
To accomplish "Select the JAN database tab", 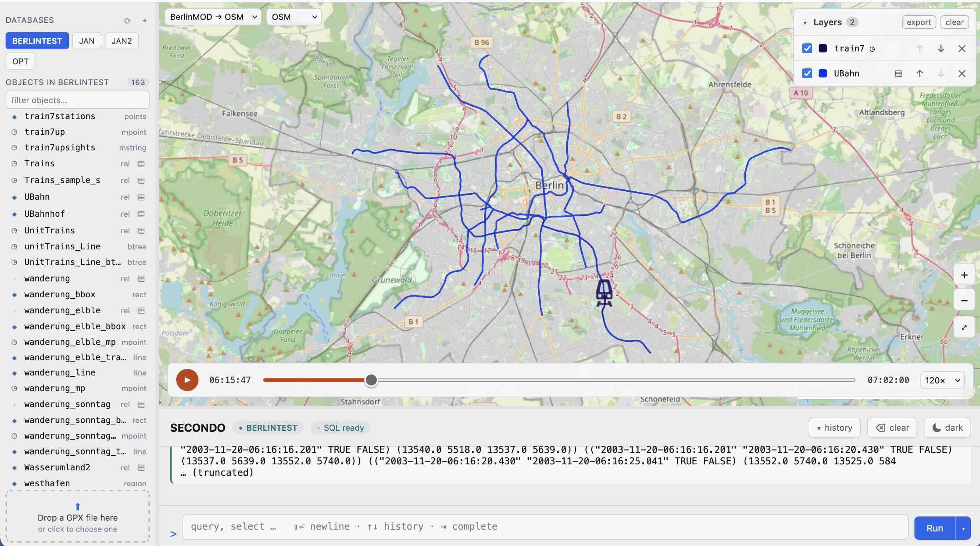I will (x=87, y=41).
